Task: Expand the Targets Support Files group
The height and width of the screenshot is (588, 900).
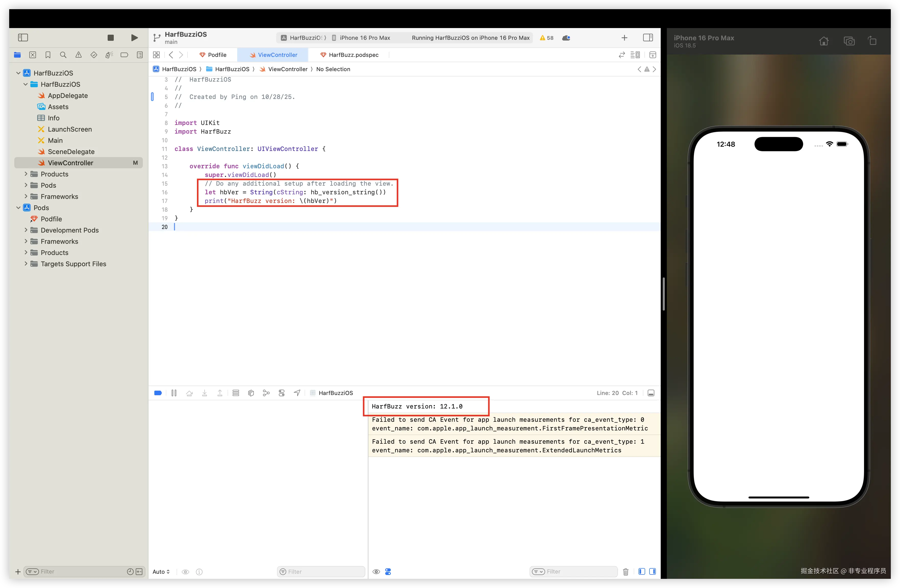Action: (x=26, y=264)
